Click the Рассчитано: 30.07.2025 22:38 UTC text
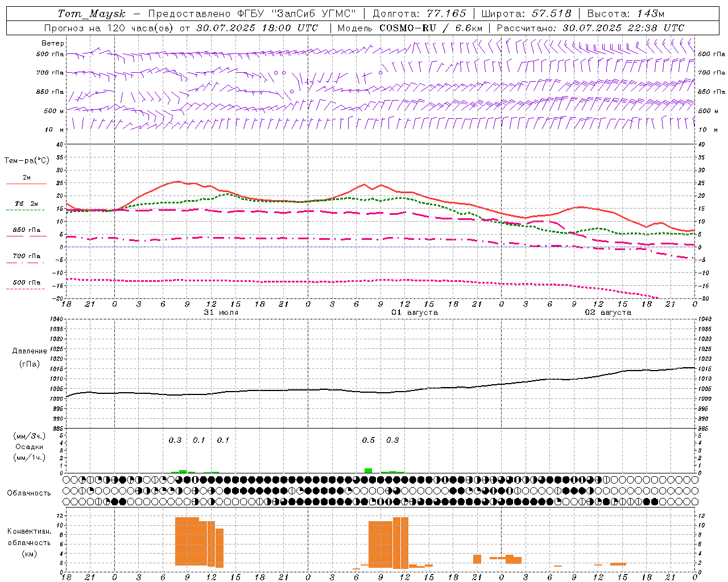Screen dimensions: 728x582 pyautogui.click(x=590, y=28)
